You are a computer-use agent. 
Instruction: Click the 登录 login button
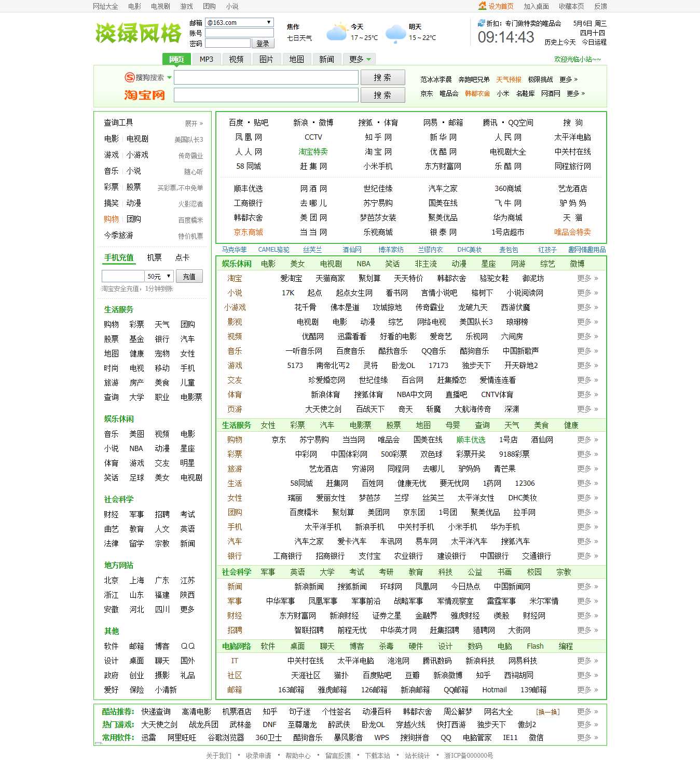[x=264, y=43]
